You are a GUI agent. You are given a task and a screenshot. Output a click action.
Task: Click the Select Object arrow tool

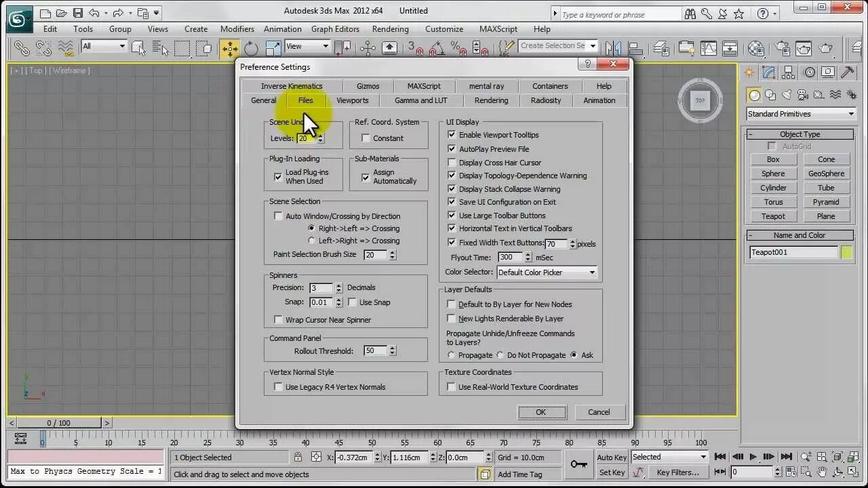tap(139, 48)
